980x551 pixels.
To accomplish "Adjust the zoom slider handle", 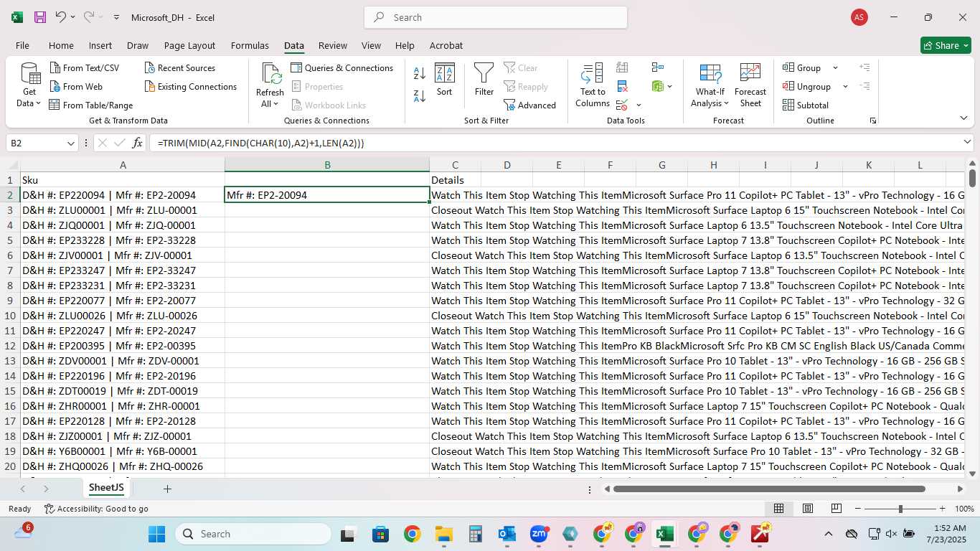I will [900, 509].
